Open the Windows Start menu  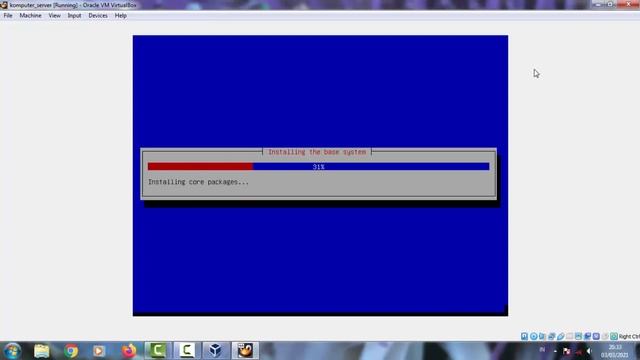point(12,351)
